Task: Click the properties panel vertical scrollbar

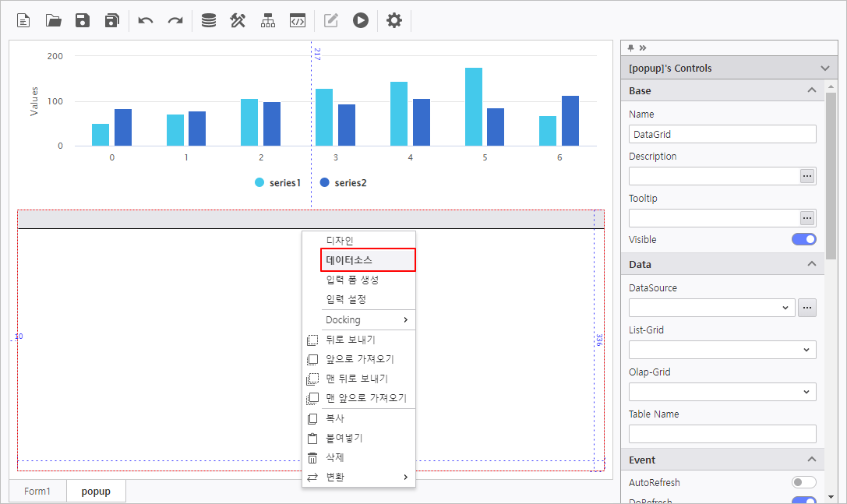Action: point(831,179)
